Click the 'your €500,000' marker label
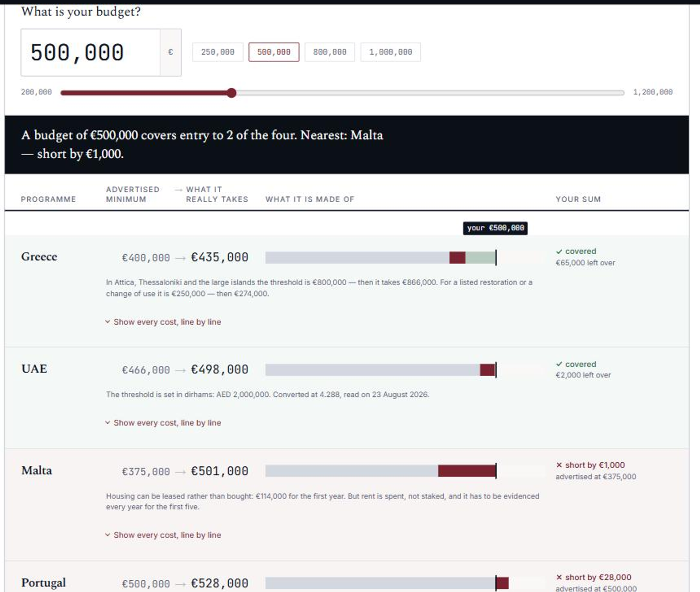This screenshot has height=592, width=700. 495,228
